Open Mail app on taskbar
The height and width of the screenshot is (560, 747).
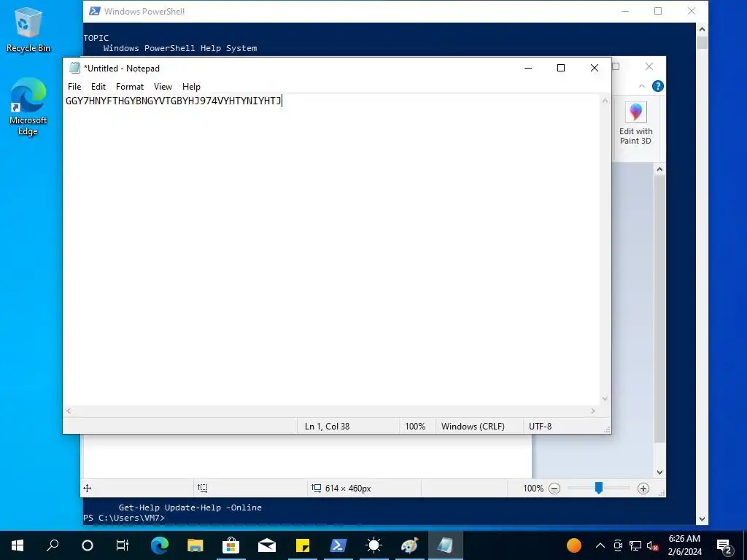267,545
